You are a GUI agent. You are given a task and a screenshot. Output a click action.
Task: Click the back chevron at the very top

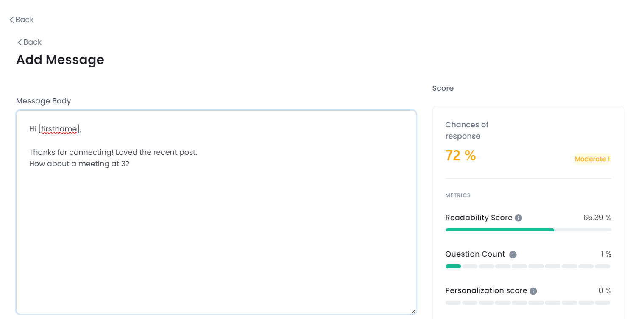[x=11, y=20]
